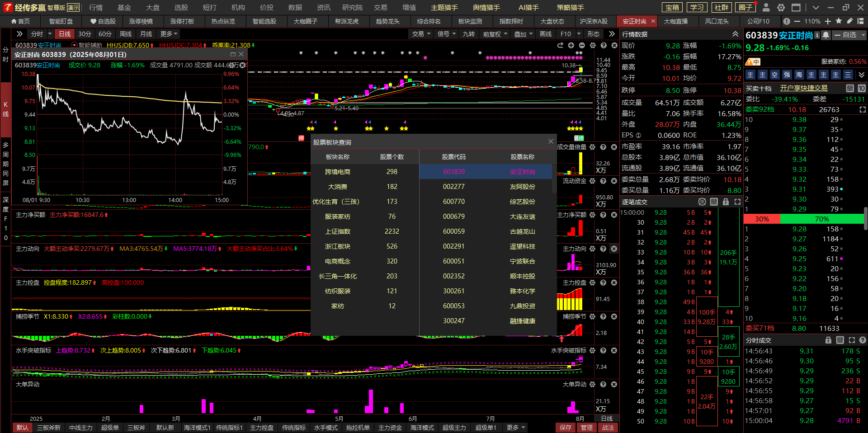Zoom in the K-line chart with plus icon
This screenshot has width=868, height=433.
click(x=571, y=45)
